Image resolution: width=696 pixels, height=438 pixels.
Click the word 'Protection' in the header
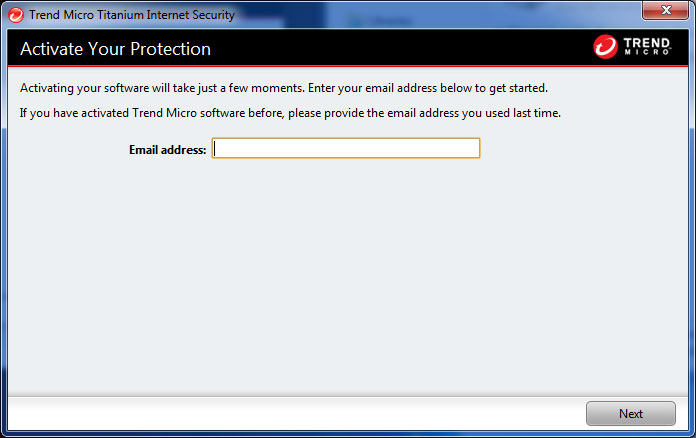coord(170,49)
